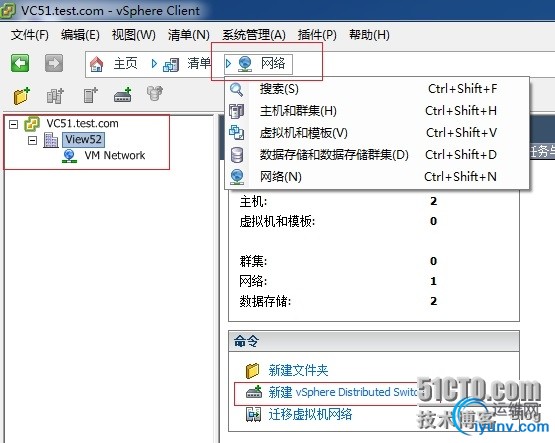Open the 视图(W) menu
The image size is (555, 443).
point(133,35)
